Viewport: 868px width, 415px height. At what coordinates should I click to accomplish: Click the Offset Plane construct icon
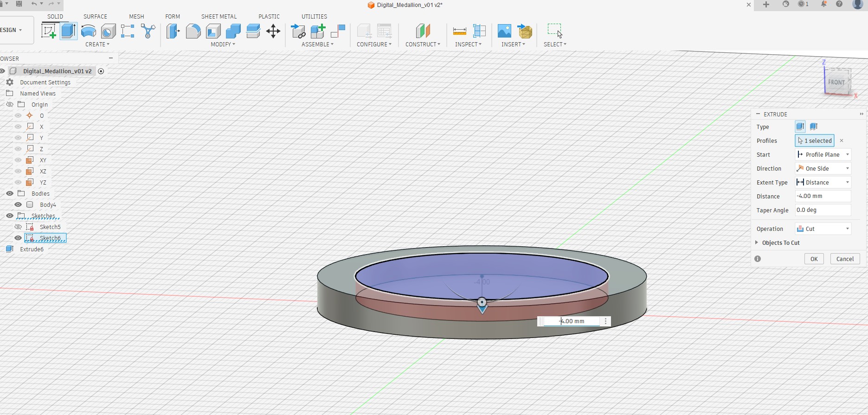pyautogui.click(x=423, y=31)
